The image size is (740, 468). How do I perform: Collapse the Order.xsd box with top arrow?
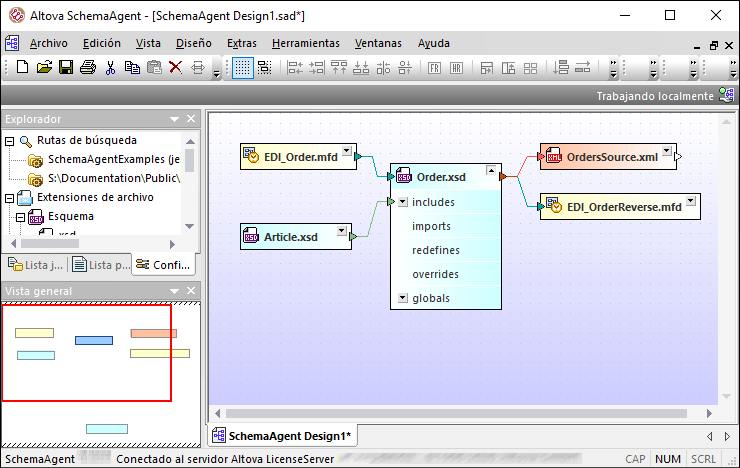[491, 172]
